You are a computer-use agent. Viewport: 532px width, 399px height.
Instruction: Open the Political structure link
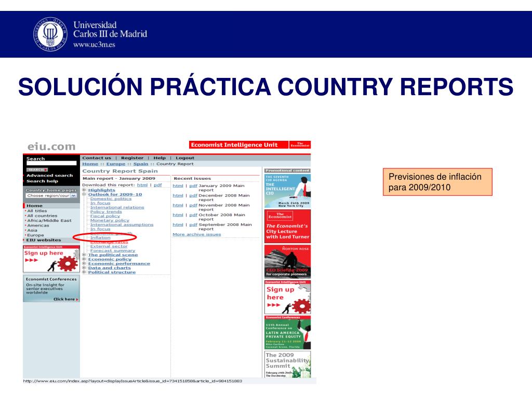point(112,272)
